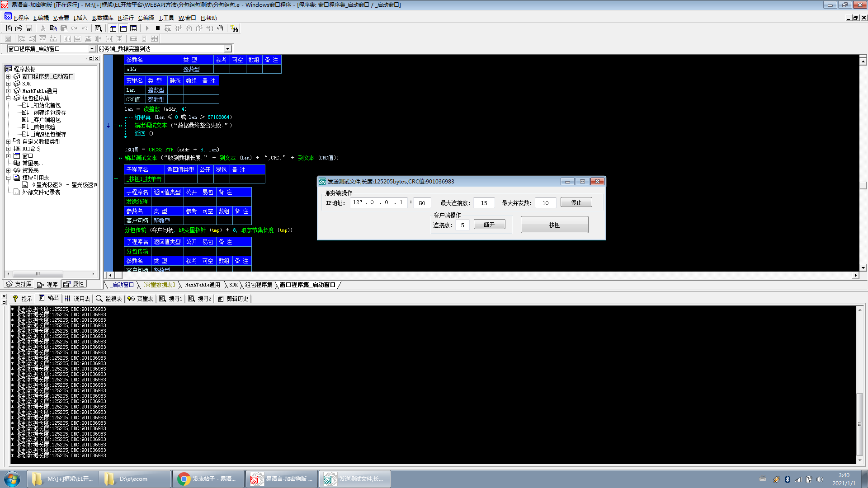868x488 pixels.
Task: Click the Bluetooth tray icon
Action: 787,479
